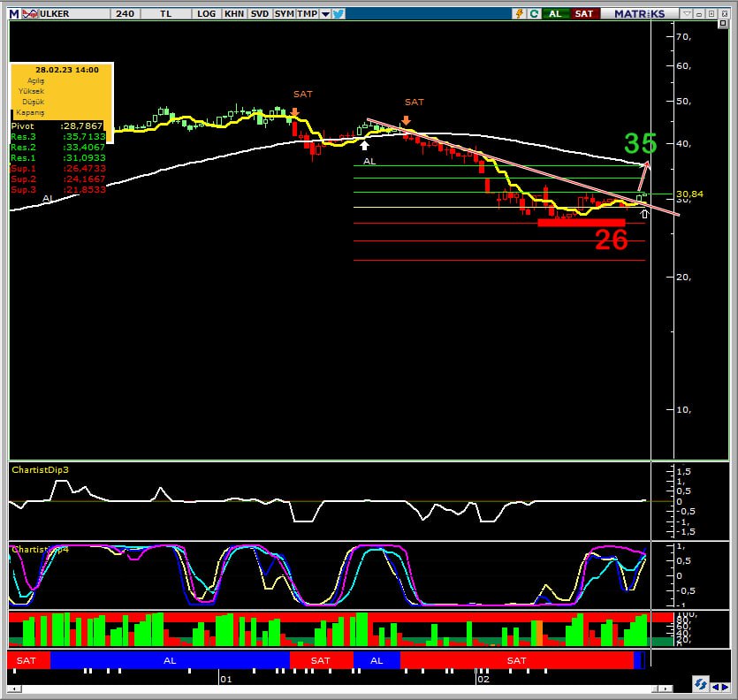Image resolution: width=738 pixels, height=700 pixels.
Task: Click the Ülker company logo icon
Action: [x=30, y=13]
